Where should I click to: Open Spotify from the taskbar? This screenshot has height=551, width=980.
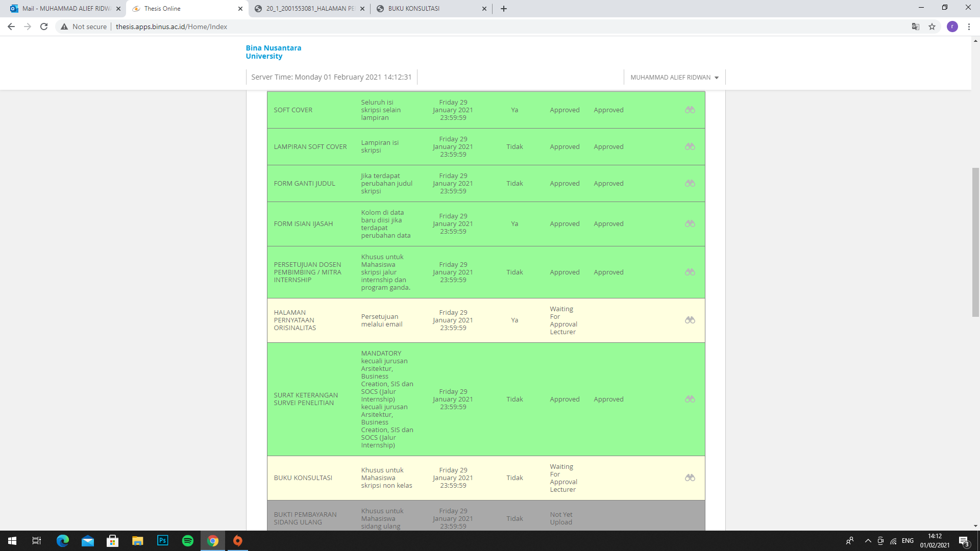point(188,541)
